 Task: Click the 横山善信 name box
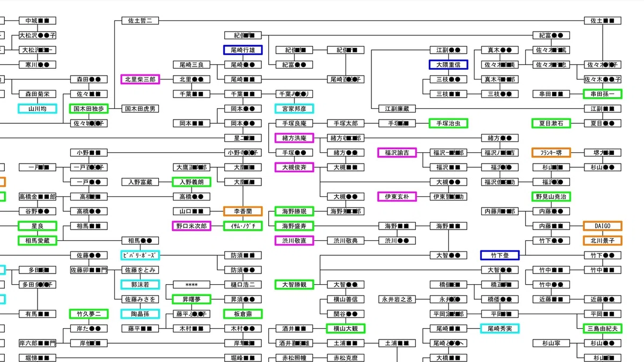click(x=346, y=299)
